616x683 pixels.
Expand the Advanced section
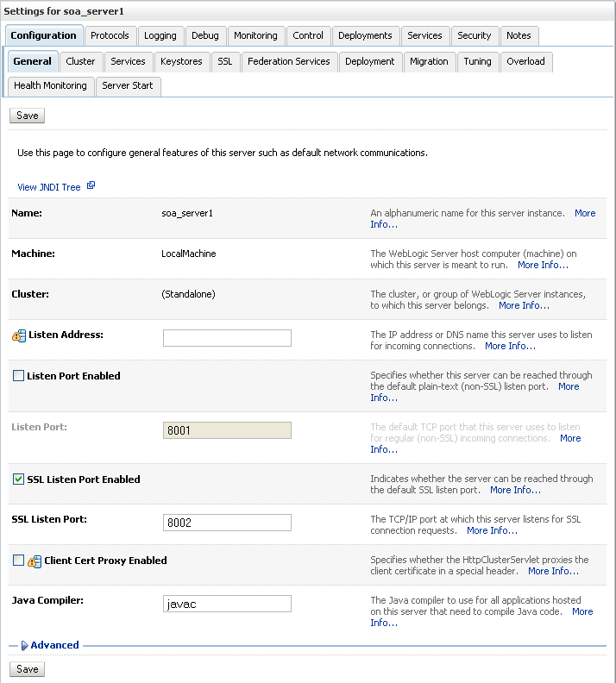[x=24, y=645]
